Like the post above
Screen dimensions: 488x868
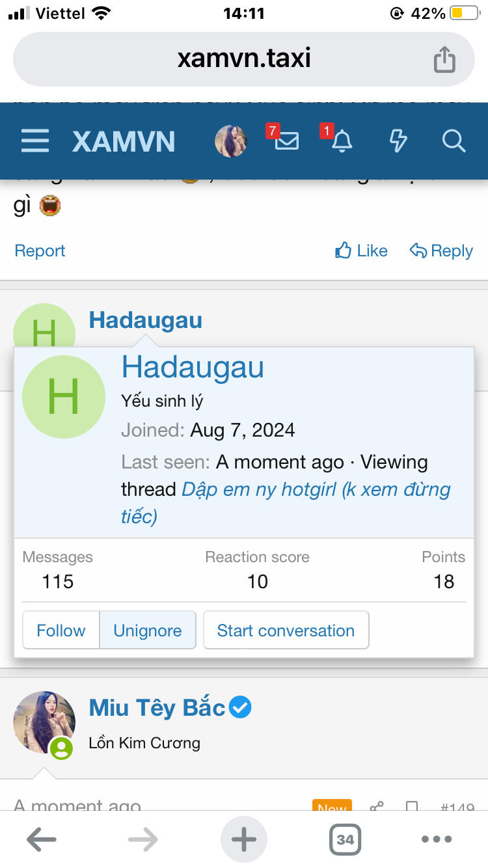[x=362, y=251]
